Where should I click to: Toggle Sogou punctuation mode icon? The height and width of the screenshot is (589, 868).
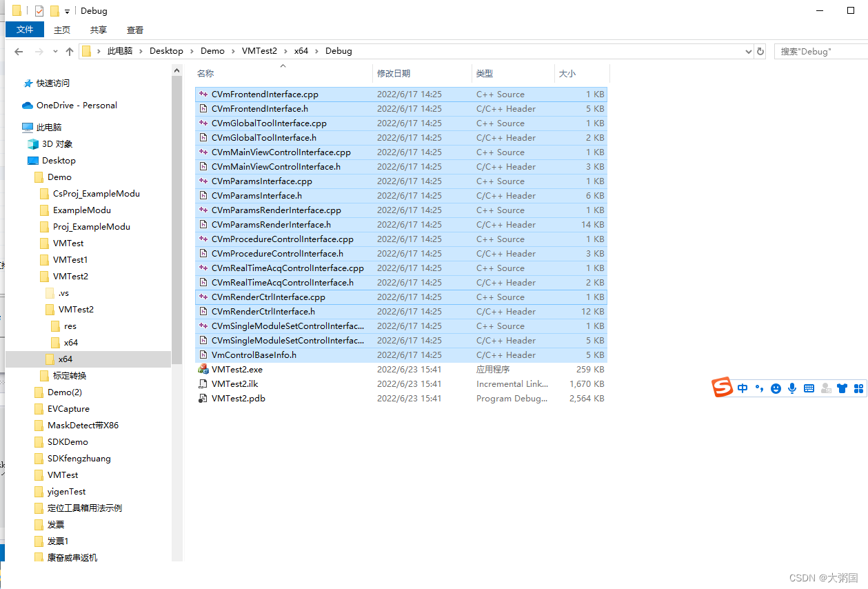[759, 388]
